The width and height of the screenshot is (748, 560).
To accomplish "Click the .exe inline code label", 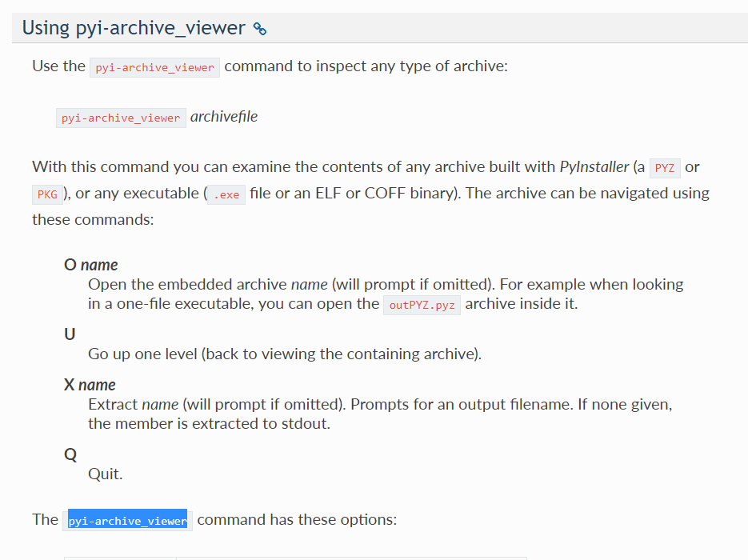I will 226,194.
